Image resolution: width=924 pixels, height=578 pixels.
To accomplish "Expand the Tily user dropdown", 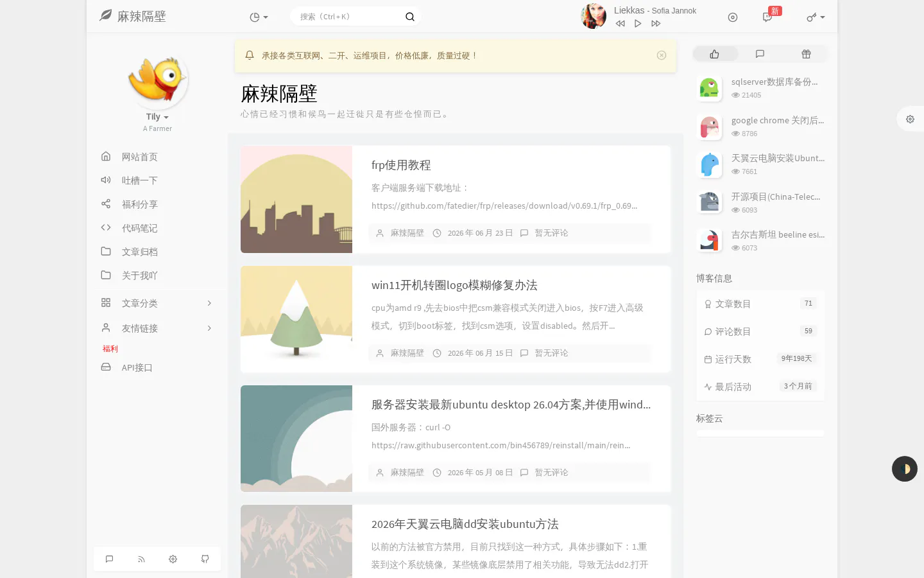I will (x=157, y=117).
